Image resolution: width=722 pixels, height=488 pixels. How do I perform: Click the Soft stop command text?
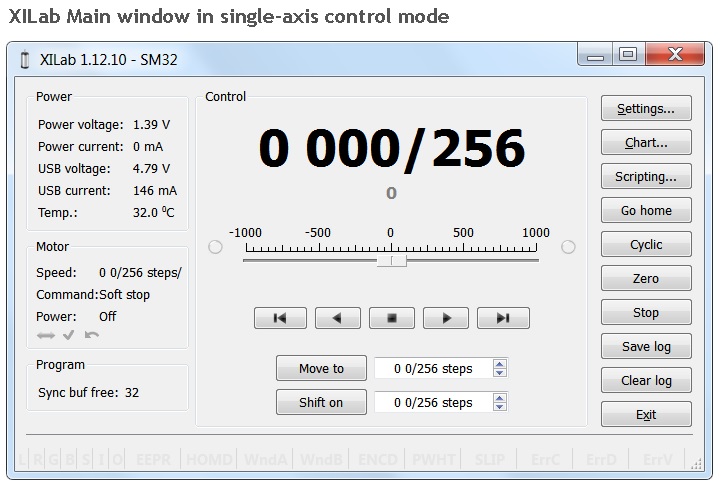coord(125,295)
